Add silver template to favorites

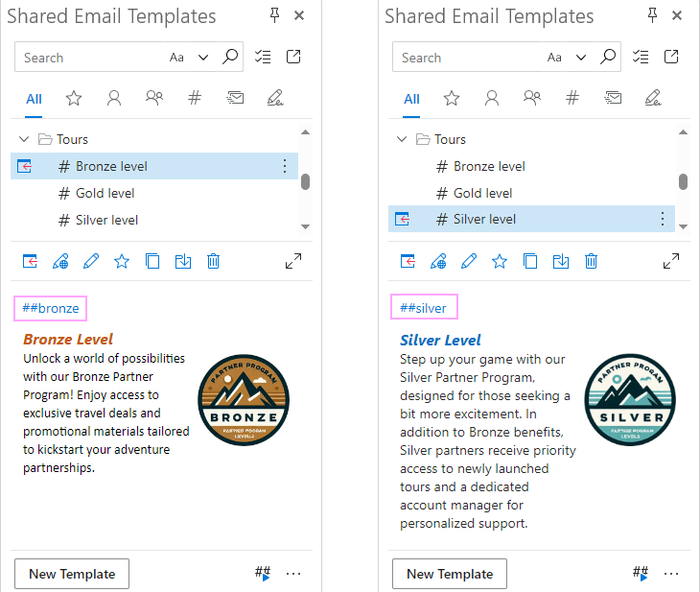[499, 261]
